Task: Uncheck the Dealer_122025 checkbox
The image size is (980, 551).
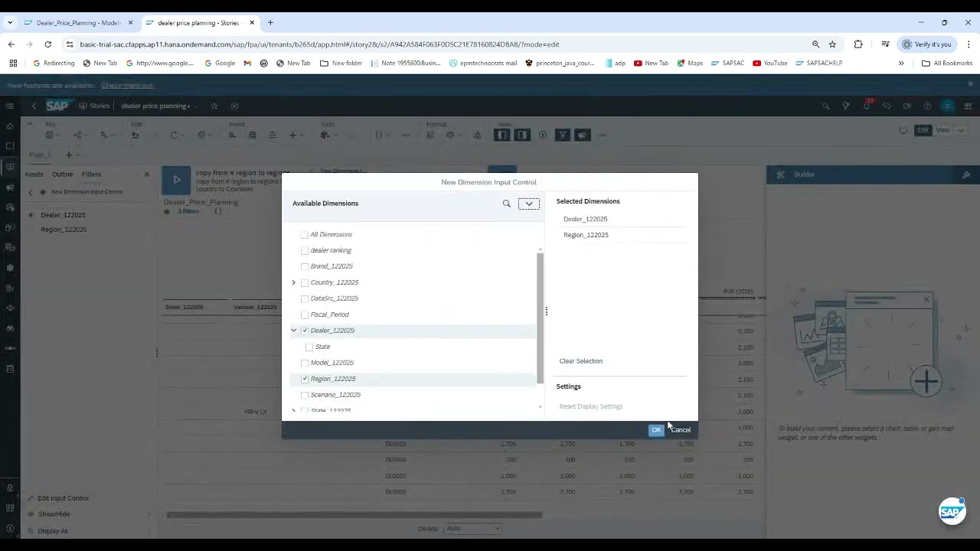Action: (x=305, y=331)
